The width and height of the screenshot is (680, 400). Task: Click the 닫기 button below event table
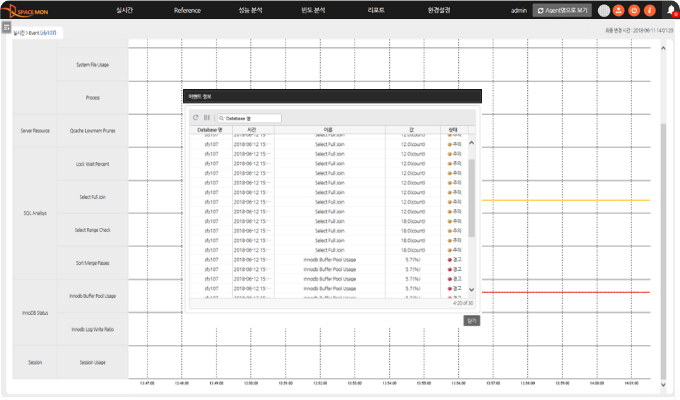pos(471,320)
